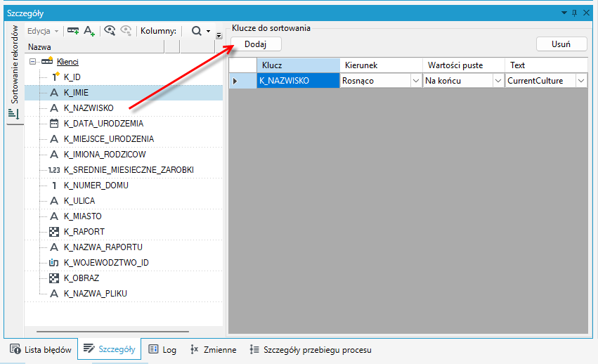Screen dimensions: 598x364
Task: Select the K_NAZWA_PLIKU column
Action: [x=96, y=294]
